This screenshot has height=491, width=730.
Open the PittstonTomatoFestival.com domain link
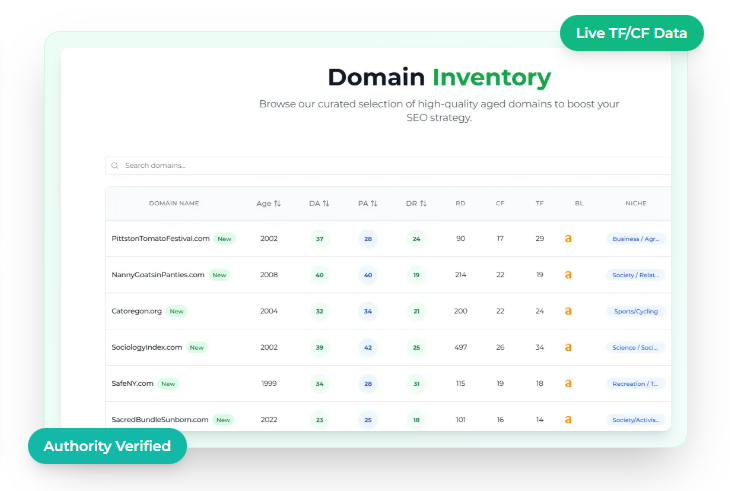pyautogui.click(x=160, y=239)
